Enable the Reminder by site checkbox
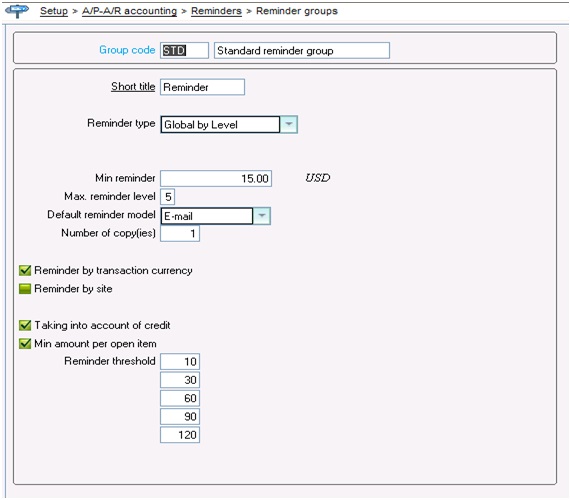The image size is (570, 500). coord(25,289)
